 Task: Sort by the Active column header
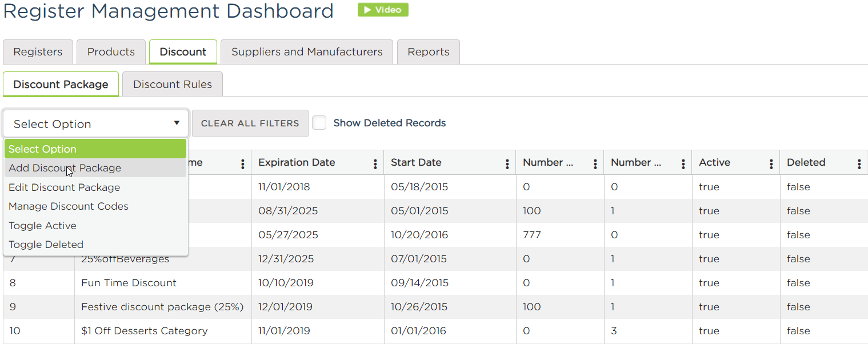pos(714,162)
